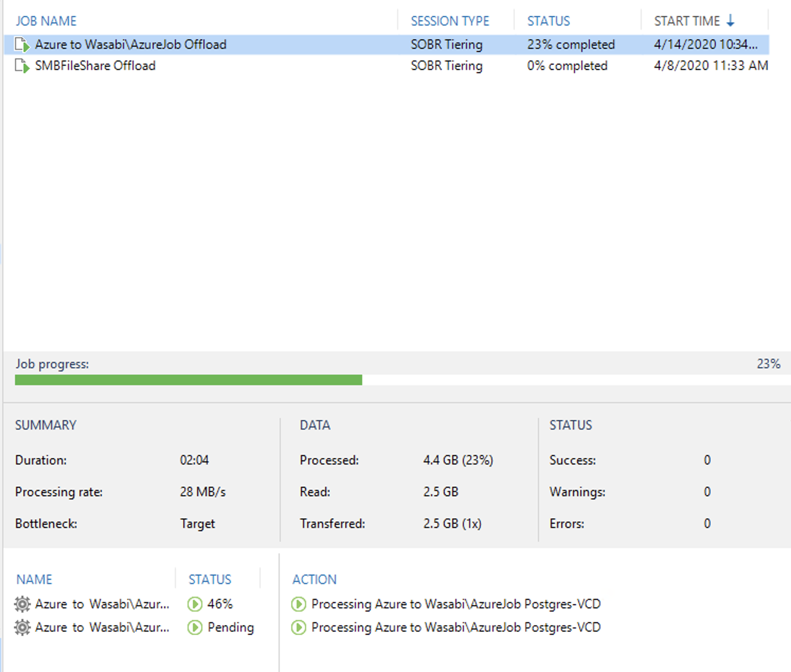Screen dimensions: 791x672
Task: Sort by the START TIME column header
Action: (687, 21)
